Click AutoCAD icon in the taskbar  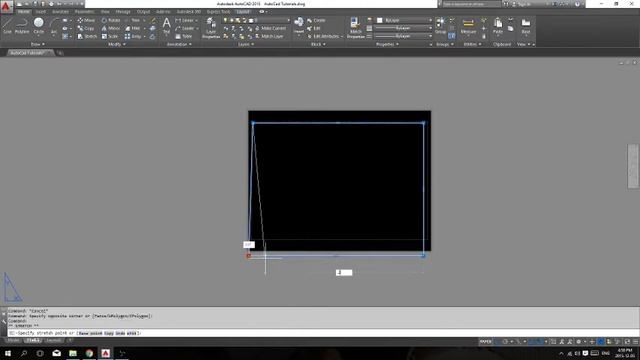(x=106, y=353)
